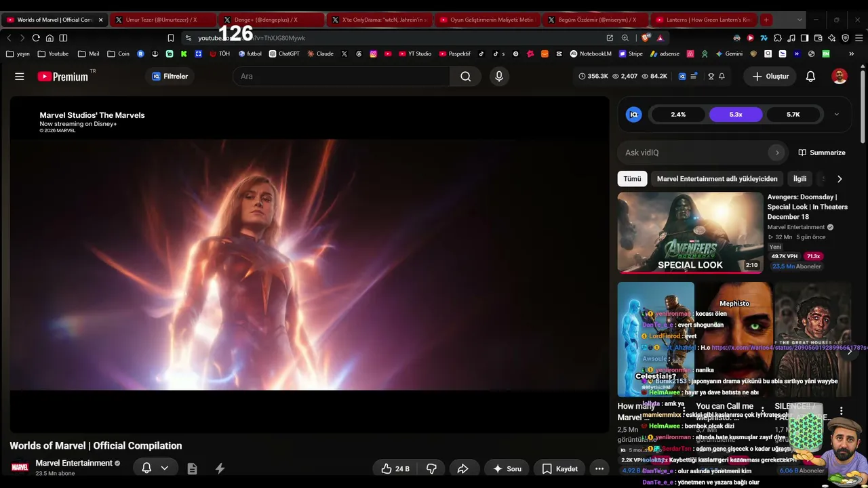Open the vidIQ trophy icon
This screenshot has height=488, width=868.
(711, 77)
